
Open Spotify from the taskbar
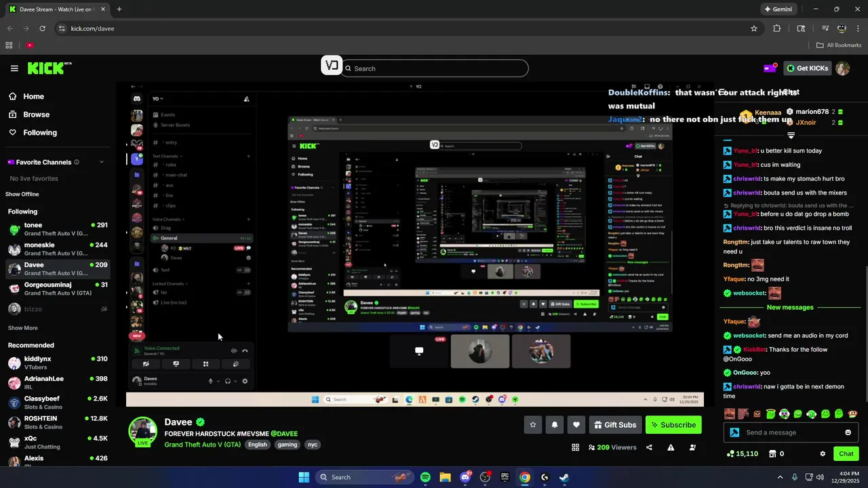425,477
